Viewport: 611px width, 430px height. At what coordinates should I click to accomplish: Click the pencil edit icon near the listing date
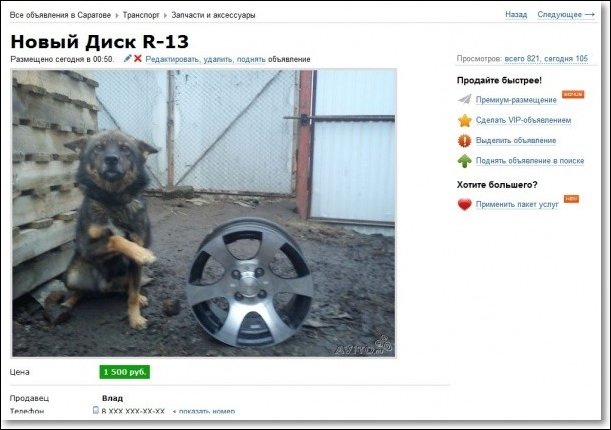(127, 58)
